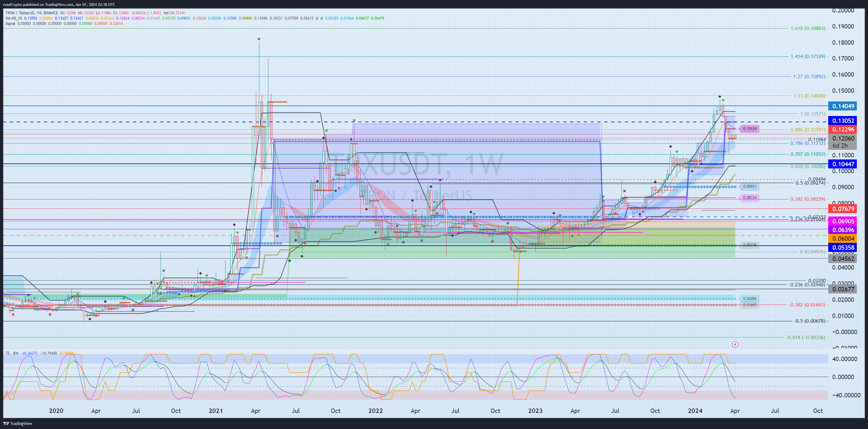
Task: Select the 0.04562 gray price label
Action: 843,258
